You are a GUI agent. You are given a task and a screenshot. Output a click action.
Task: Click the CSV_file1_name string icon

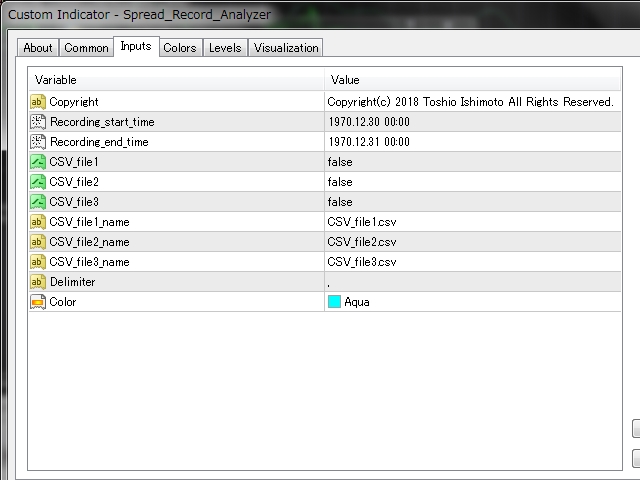[38, 222]
